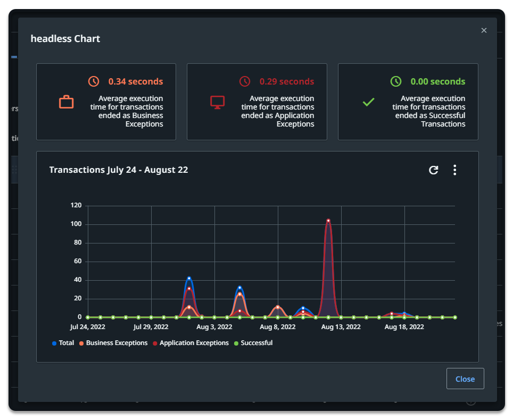Refresh the Transactions chart

tap(434, 170)
